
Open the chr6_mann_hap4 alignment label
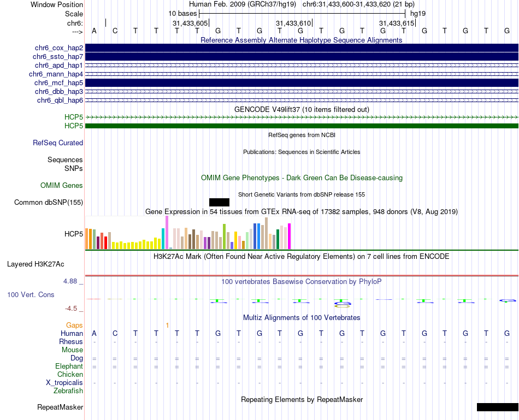coord(56,74)
